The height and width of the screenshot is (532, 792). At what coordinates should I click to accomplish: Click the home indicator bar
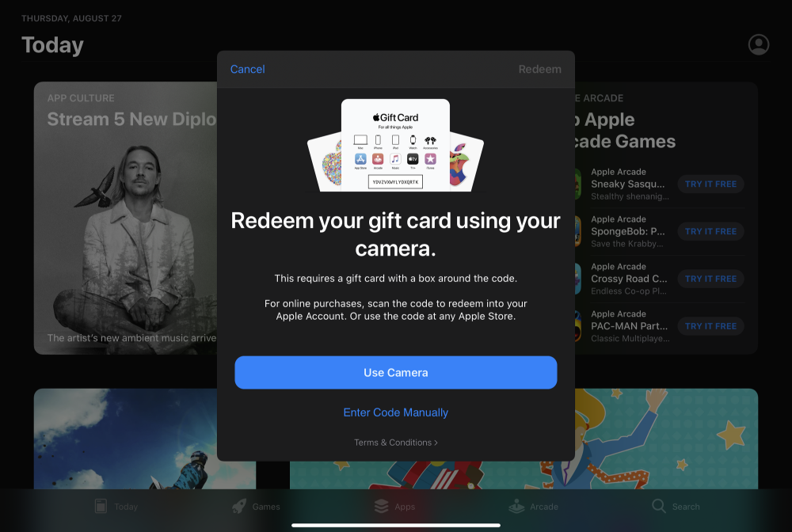395,525
